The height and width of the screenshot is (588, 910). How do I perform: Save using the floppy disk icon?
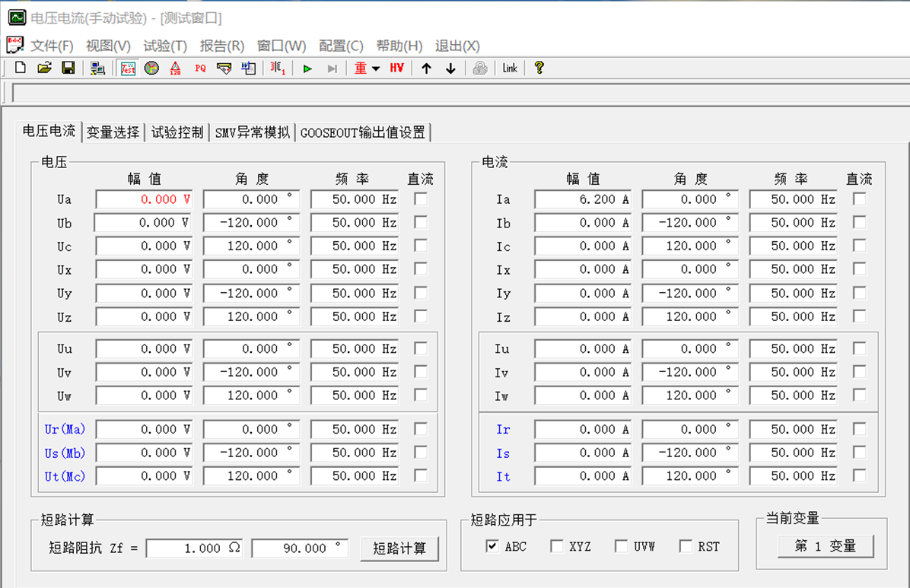68,68
